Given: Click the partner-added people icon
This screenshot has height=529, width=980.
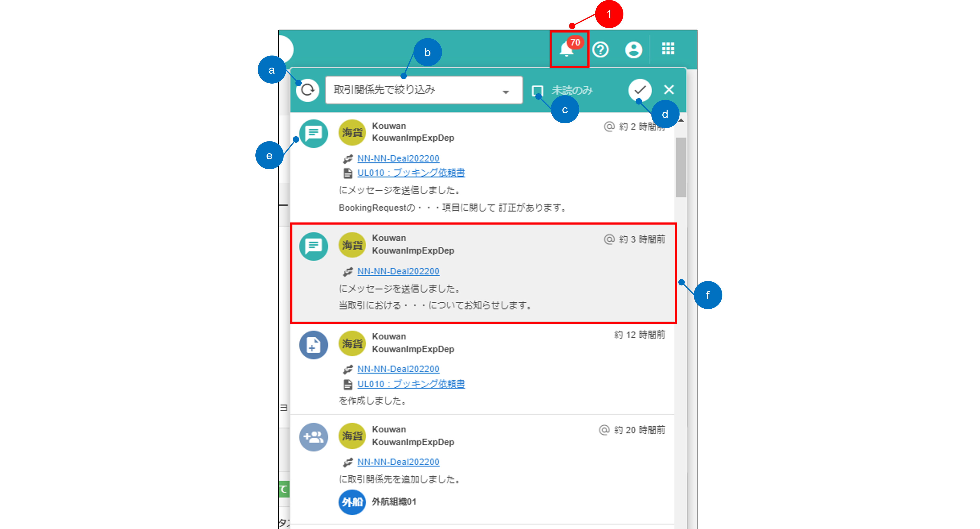Looking at the screenshot, I should coord(313,437).
